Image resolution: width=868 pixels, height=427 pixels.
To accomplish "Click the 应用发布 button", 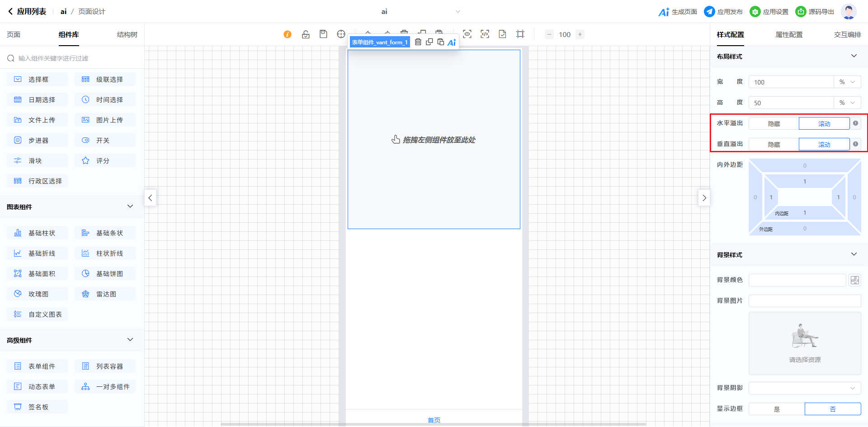I will pyautogui.click(x=724, y=12).
